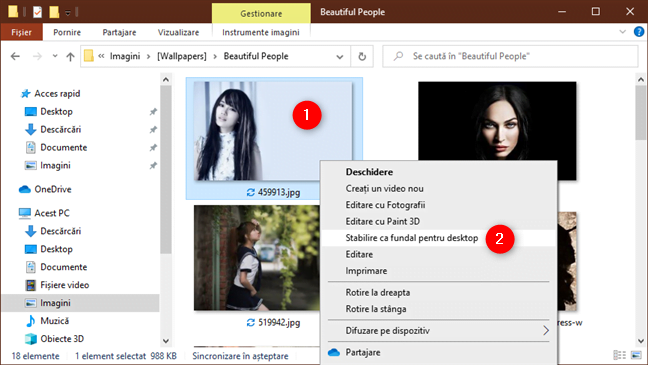Viewport: 648px width, 365px height.
Task: Choose Creați un video nou
Action: [439, 188]
